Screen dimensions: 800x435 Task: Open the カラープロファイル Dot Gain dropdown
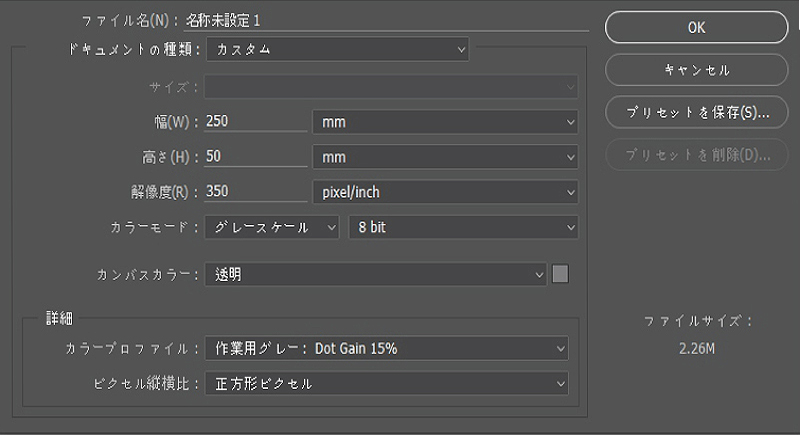point(387,349)
